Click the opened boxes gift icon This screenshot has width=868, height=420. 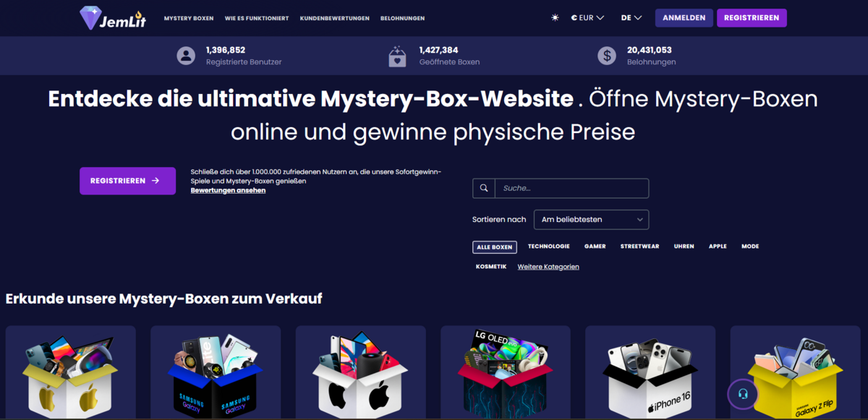[x=399, y=56]
